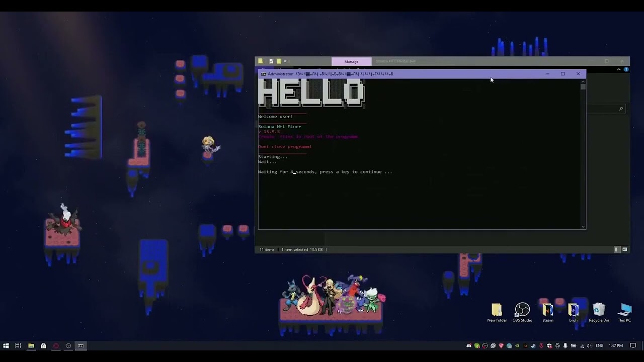Click the NVIDIA tray icon
Screen dimensions: 644x362
[x=517, y=345]
